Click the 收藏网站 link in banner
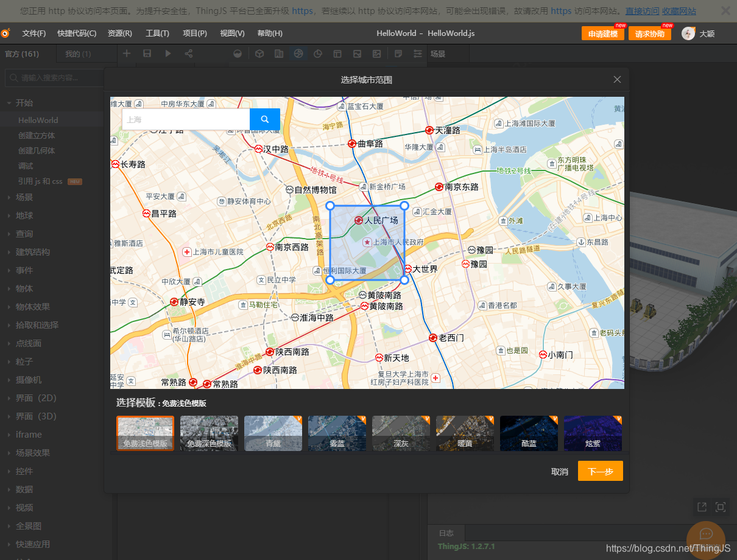 tap(679, 11)
